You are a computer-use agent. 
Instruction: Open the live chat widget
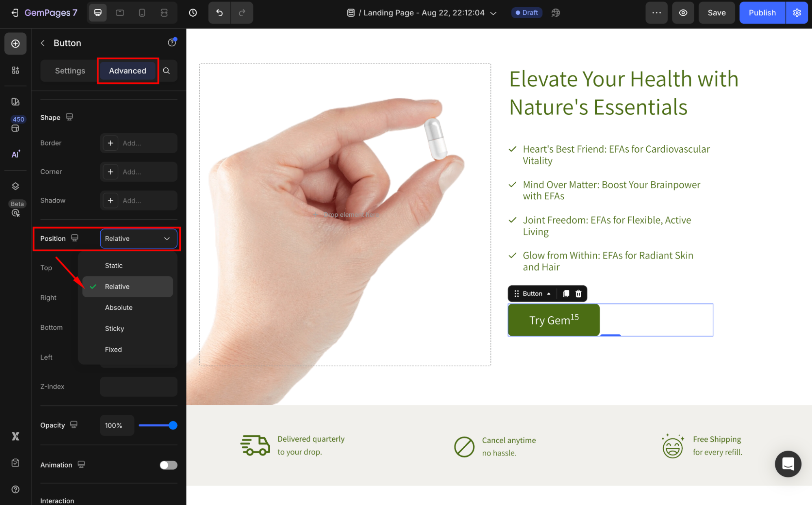tap(788, 464)
